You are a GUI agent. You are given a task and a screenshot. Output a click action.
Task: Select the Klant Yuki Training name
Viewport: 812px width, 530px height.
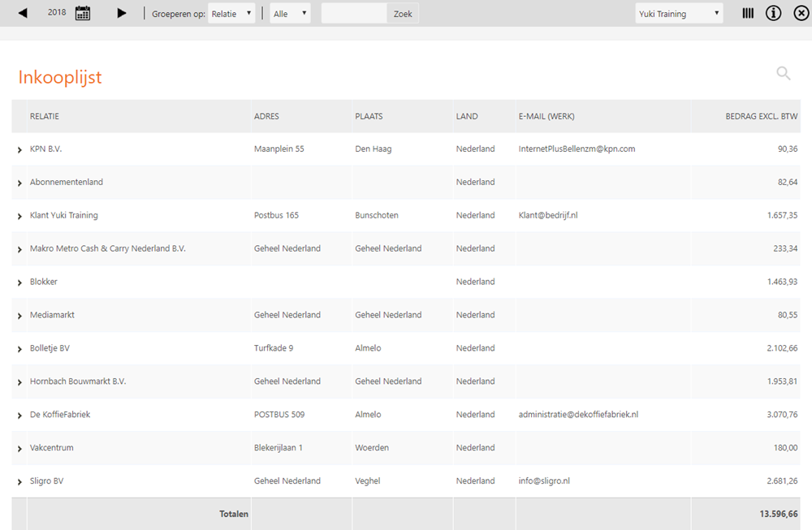(63, 215)
